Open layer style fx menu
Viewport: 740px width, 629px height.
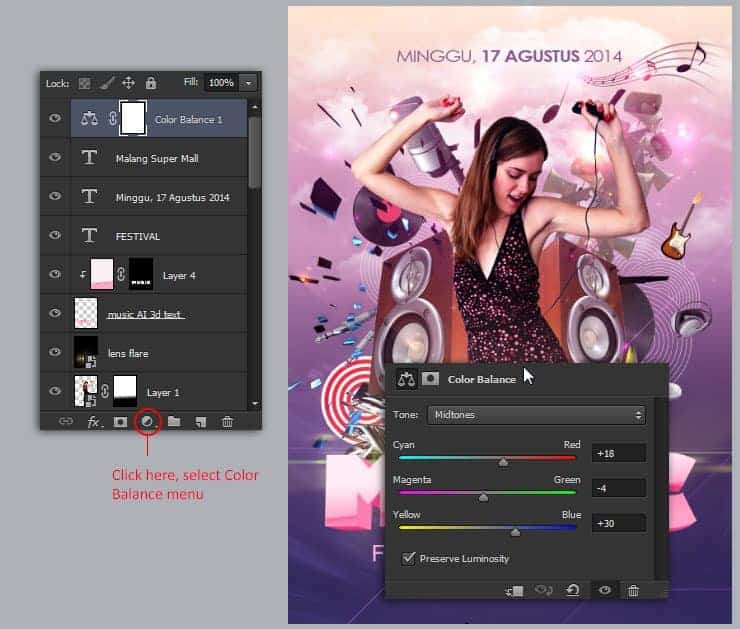coord(94,421)
